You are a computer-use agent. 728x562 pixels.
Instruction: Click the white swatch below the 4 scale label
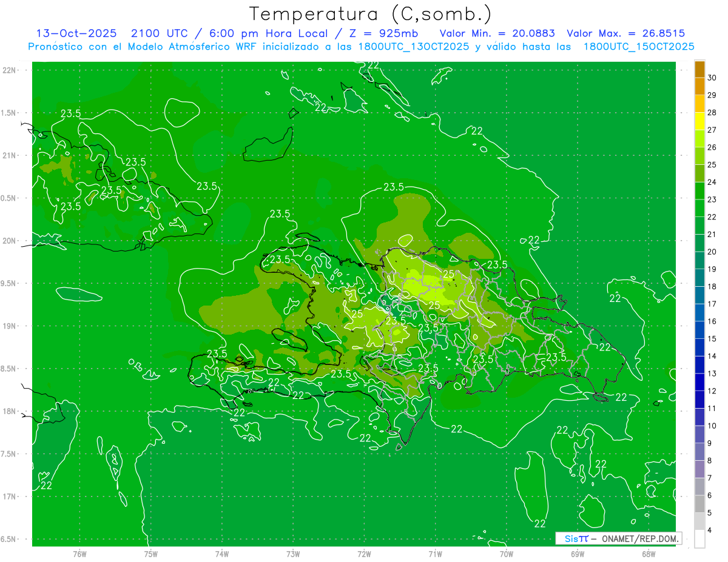(699, 539)
